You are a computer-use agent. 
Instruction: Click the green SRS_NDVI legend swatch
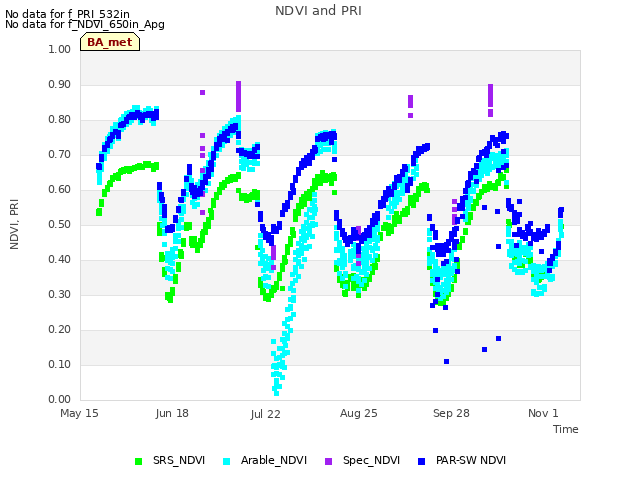[138, 461]
